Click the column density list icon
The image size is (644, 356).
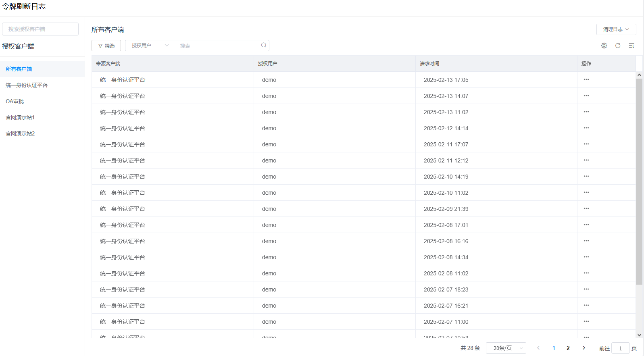(x=631, y=46)
